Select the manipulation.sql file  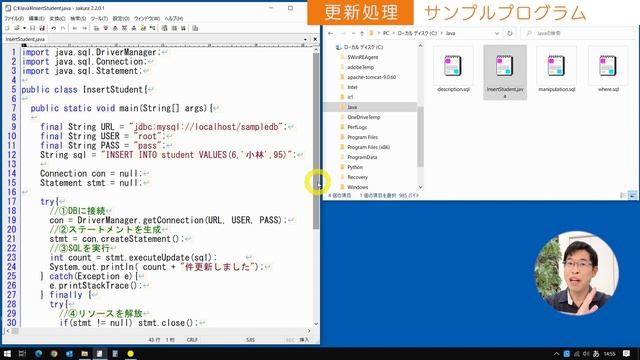coord(556,70)
